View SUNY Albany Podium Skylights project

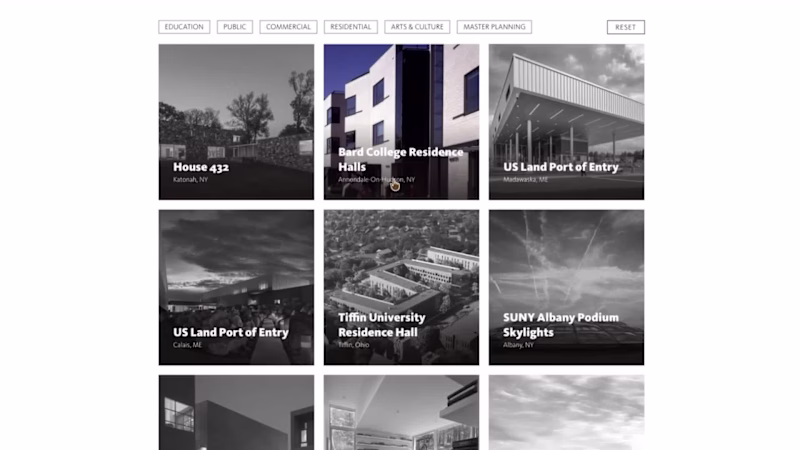click(566, 287)
